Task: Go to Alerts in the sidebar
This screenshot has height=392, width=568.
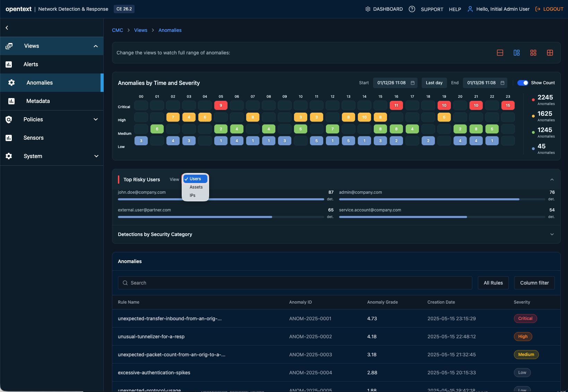Action: tap(31, 64)
